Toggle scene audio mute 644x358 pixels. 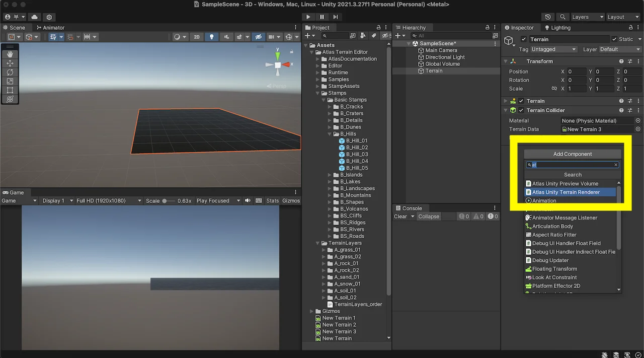(226, 37)
